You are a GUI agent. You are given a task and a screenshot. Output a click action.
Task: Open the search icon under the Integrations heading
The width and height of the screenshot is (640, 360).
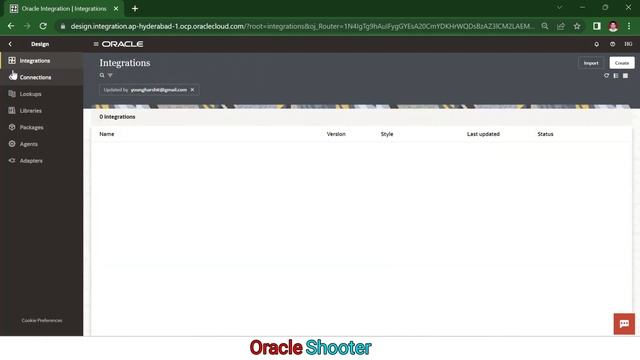coord(102,76)
